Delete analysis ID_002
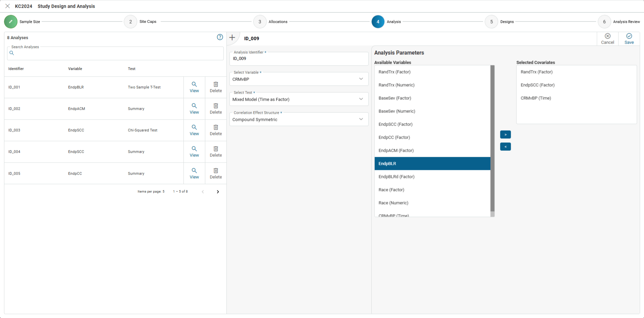 216,108
